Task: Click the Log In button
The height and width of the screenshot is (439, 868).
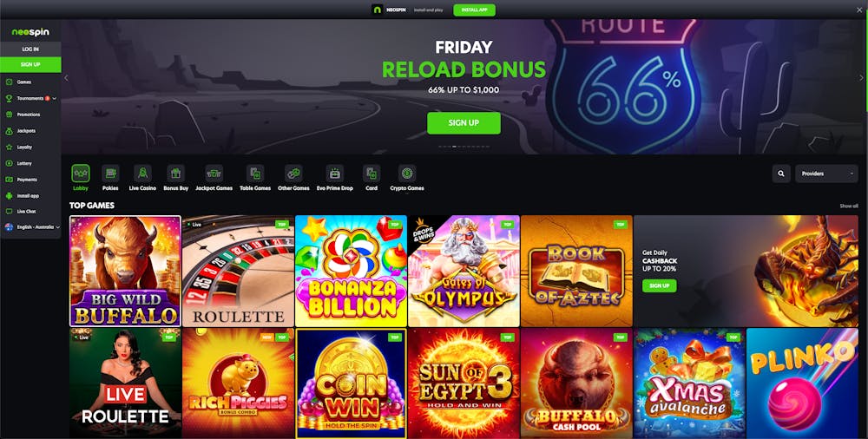Action: [30, 49]
